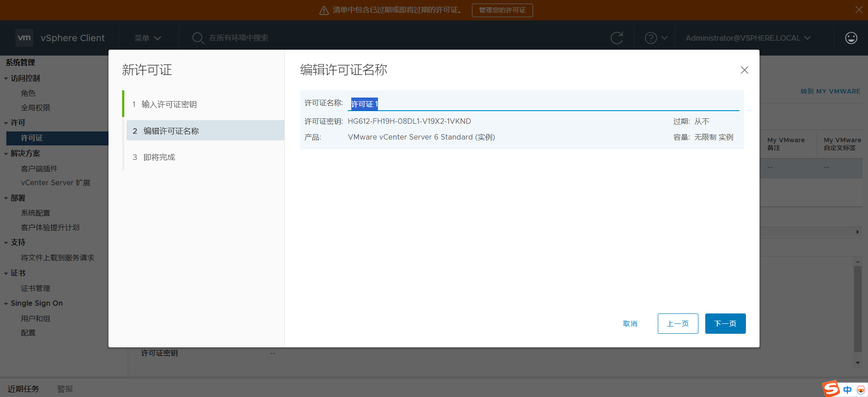Screen dimensions: 868x397
Task: Dismiss the expired license warning banner
Action: (x=859, y=9)
